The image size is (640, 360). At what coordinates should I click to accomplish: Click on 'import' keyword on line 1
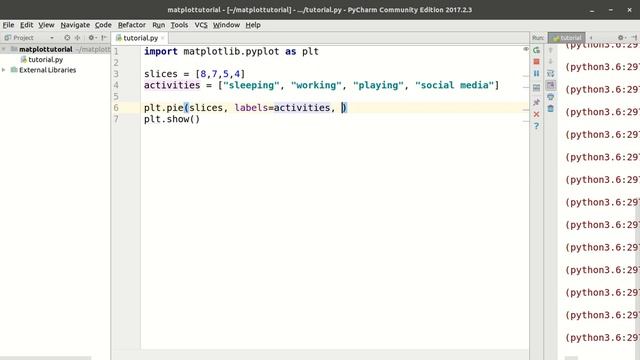(x=160, y=51)
